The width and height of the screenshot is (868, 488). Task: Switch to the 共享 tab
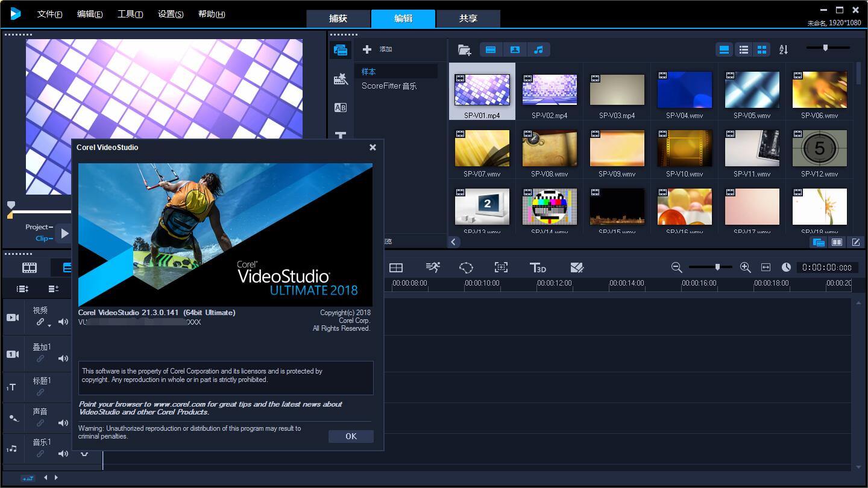(x=468, y=19)
